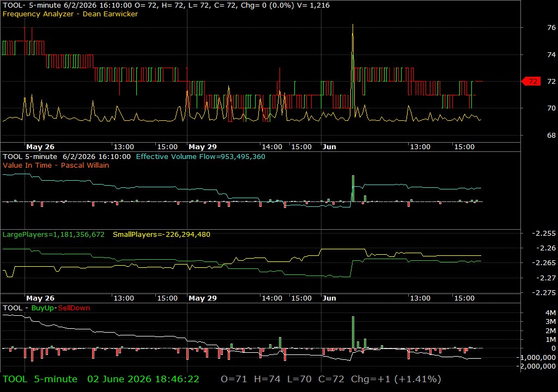Click 'O=71' in the status bar

(x=233, y=379)
